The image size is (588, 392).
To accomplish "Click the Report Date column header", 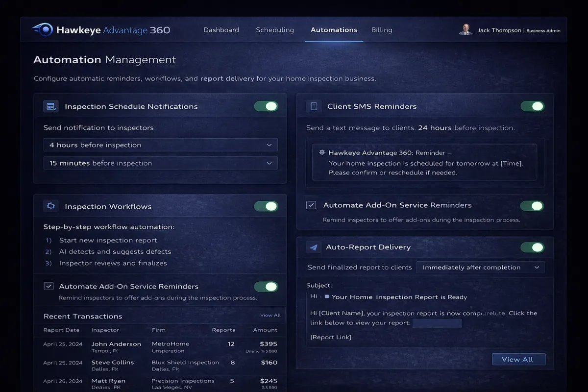I will click(61, 330).
